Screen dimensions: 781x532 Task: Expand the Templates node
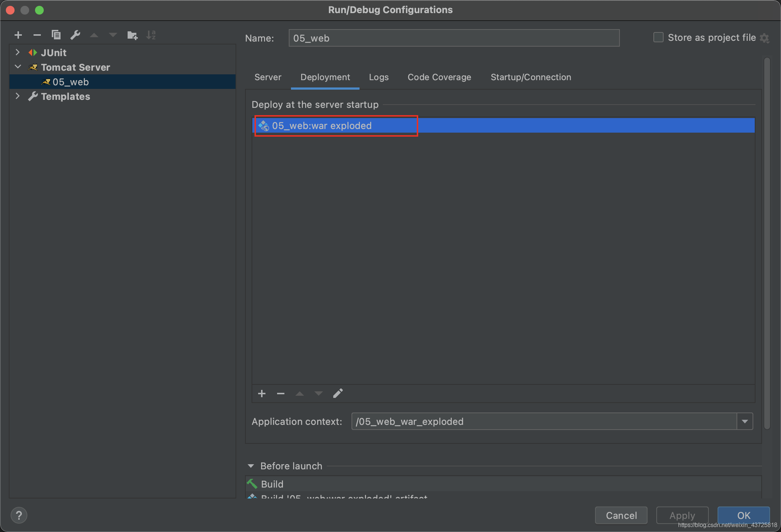click(18, 96)
